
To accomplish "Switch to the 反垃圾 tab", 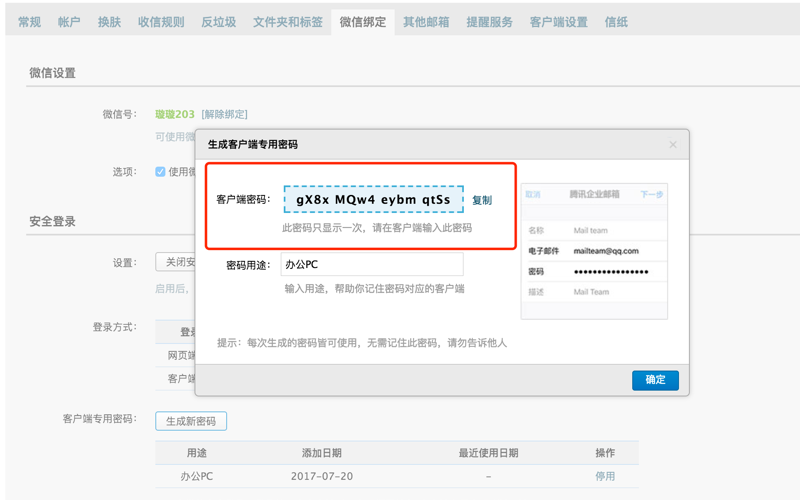I will 218,22.
